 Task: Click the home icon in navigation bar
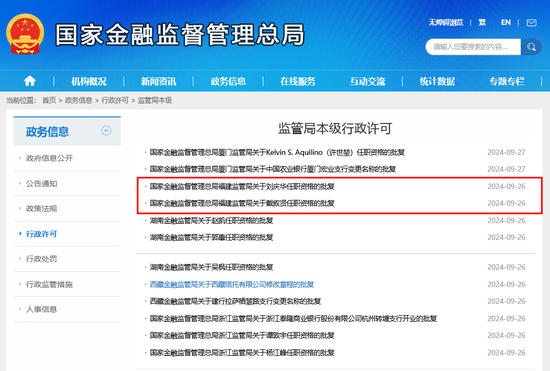click(x=30, y=81)
